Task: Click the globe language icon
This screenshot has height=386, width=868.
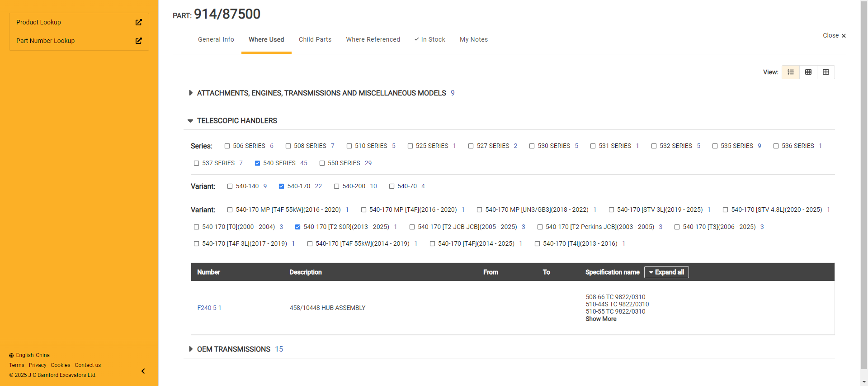Action: [11, 356]
